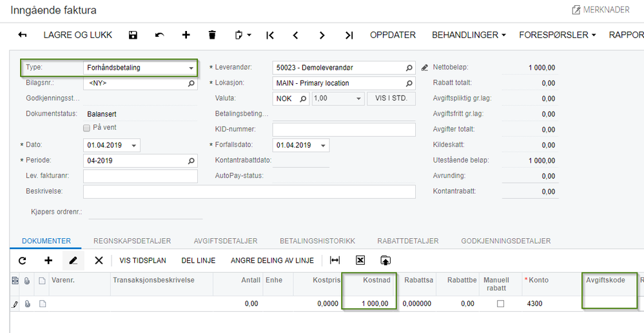
Task: Go to the last record icon
Action: click(x=349, y=35)
